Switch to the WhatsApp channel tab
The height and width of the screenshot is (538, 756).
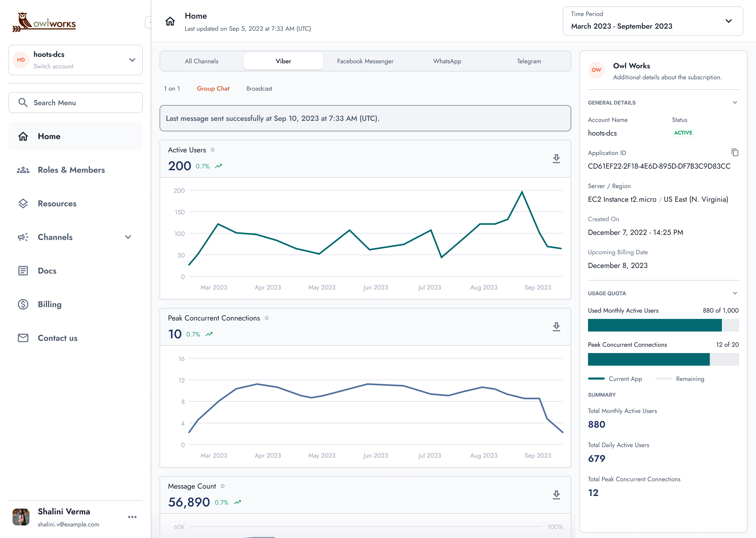point(447,61)
